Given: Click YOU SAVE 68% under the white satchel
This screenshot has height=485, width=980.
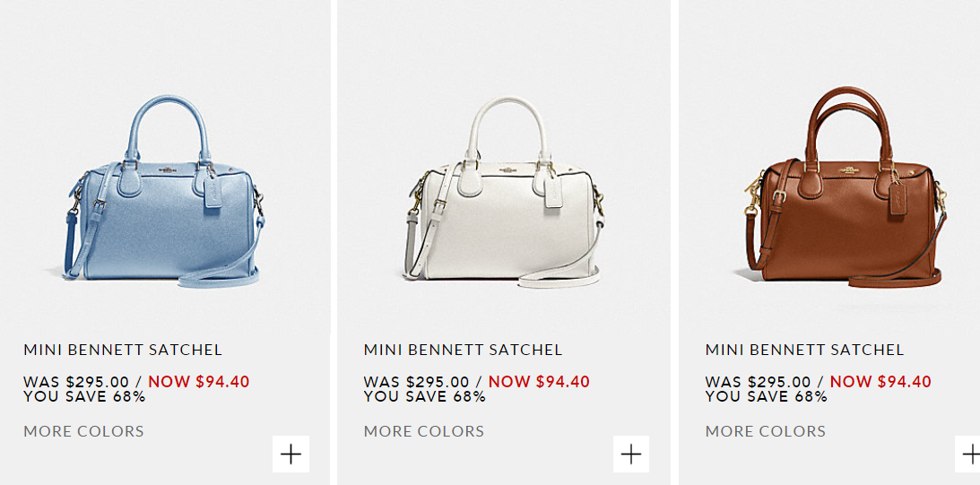Looking at the screenshot, I should coord(425,396).
